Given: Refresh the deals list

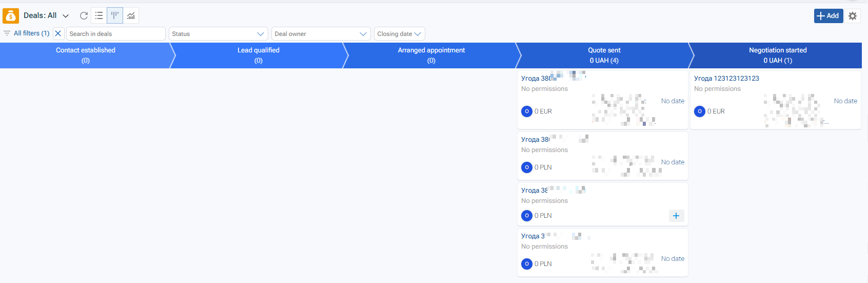Looking at the screenshot, I should 84,16.
